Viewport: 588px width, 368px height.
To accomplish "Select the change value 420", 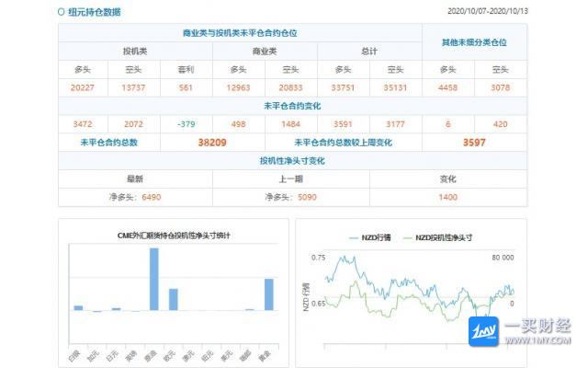I will point(500,124).
